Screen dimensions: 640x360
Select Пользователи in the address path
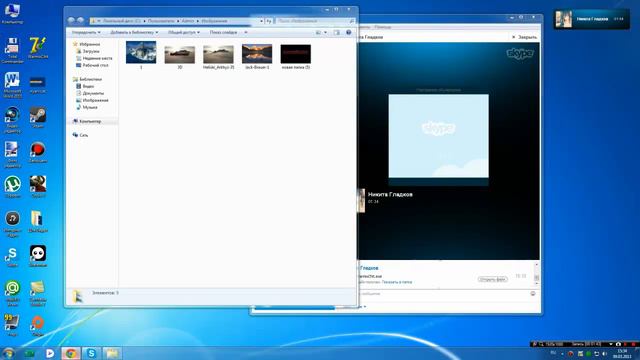click(x=161, y=20)
